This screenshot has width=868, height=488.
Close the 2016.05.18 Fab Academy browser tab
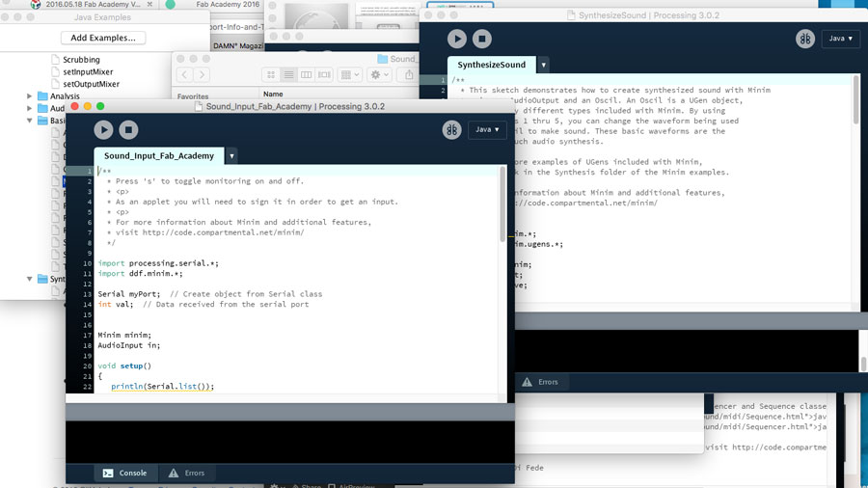tap(149, 5)
